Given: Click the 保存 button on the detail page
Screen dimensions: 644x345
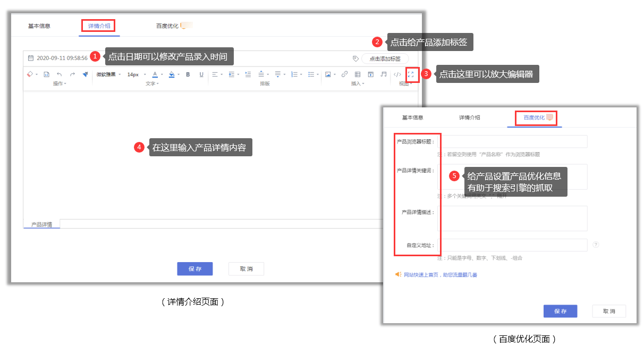Looking at the screenshot, I should (194, 268).
